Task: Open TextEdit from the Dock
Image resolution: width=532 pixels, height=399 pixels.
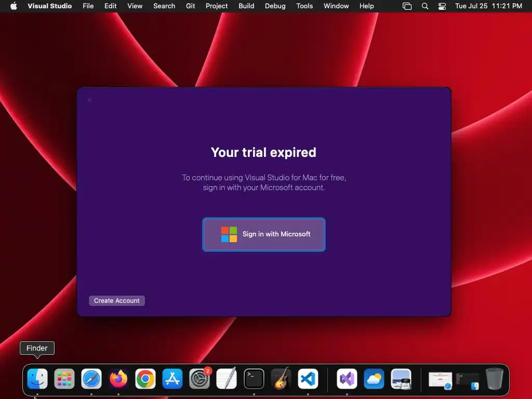Action: click(x=227, y=379)
